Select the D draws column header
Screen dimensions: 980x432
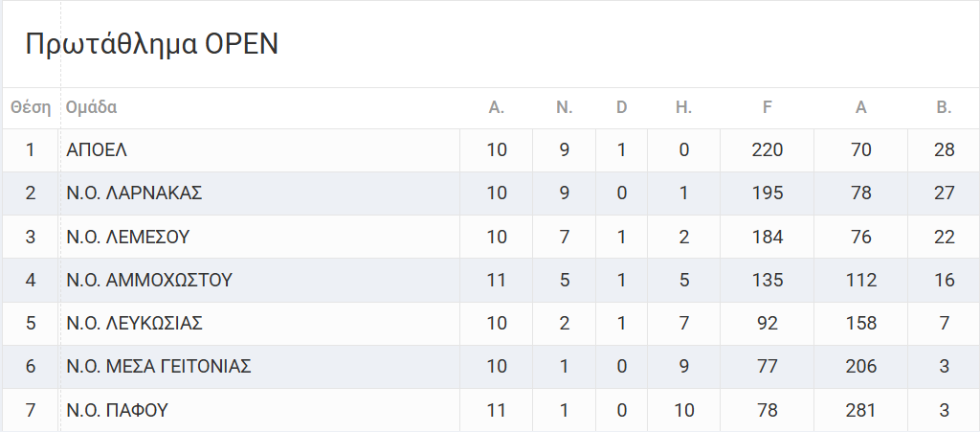[622, 107]
